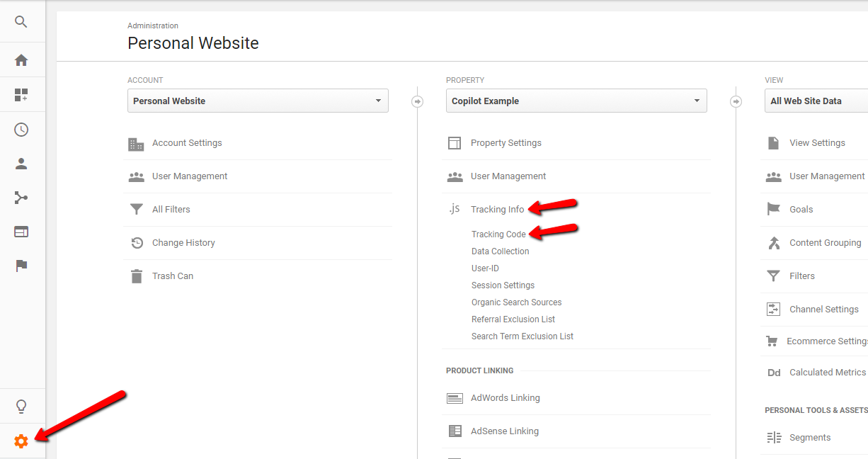Click the Goals flag icon
Screen dimensions: 868x459
point(774,210)
